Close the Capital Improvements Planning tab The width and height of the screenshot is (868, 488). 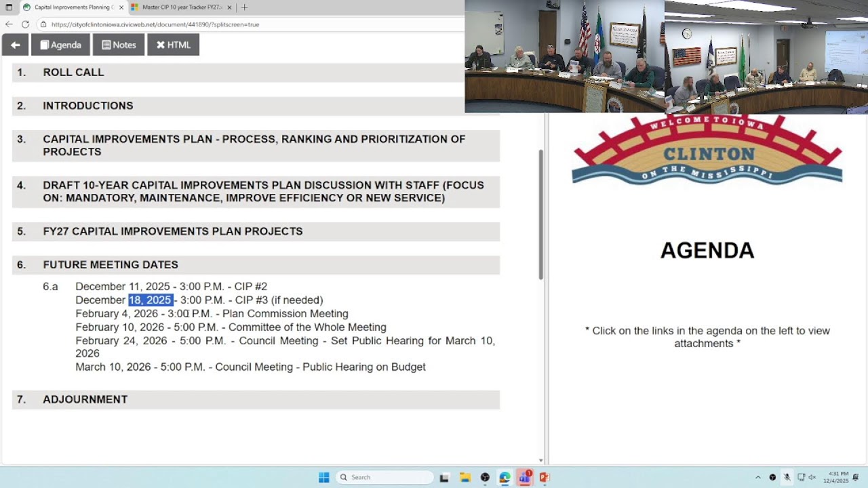click(121, 7)
